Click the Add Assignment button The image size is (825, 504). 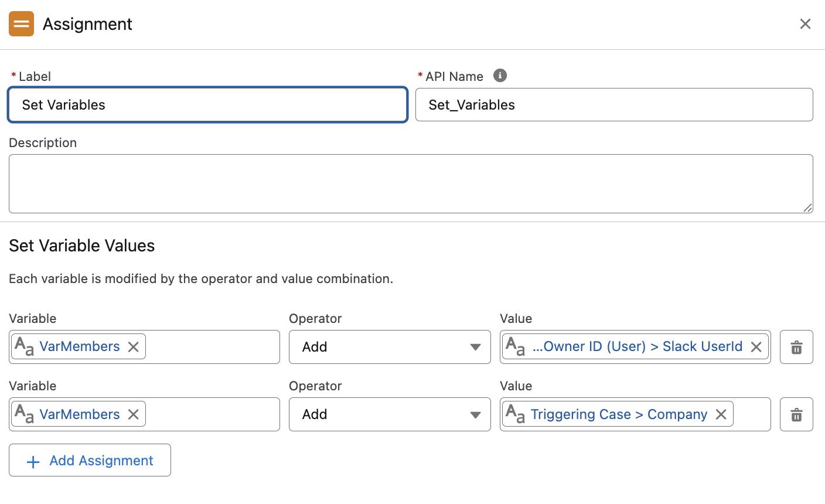tap(90, 460)
